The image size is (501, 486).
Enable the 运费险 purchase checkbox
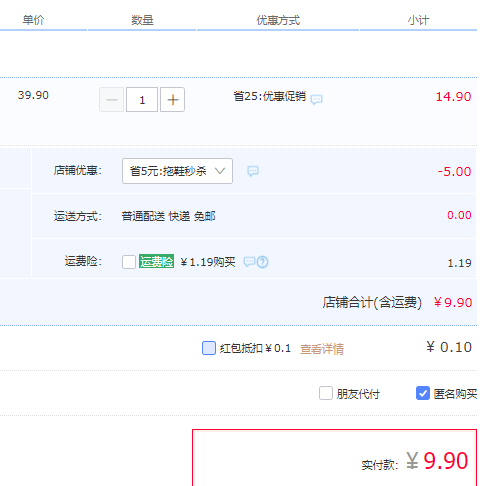tap(129, 262)
